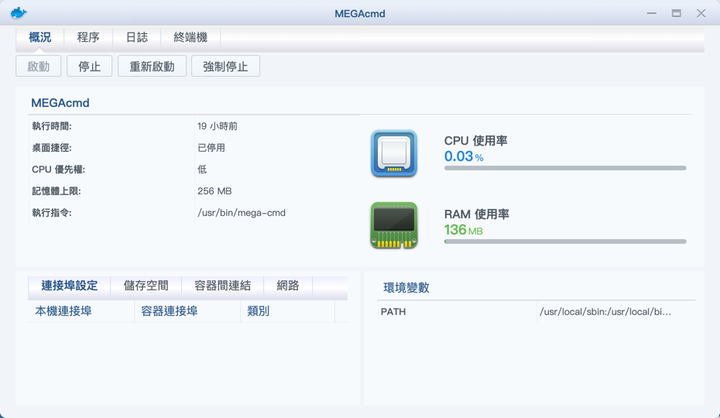The width and height of the screenshot is (720, 418).
Task: Click the 執行時間 label
Action: tap(51, 126)
